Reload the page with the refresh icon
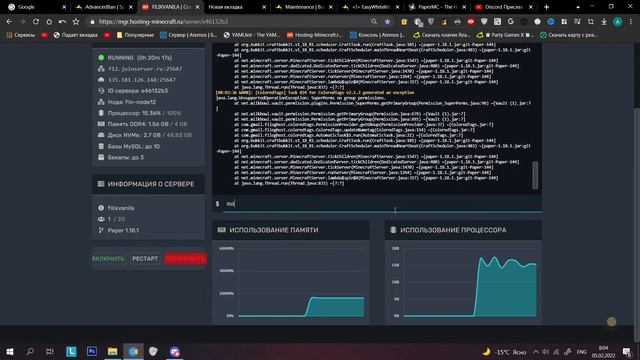640x360 pixels. [36, 22]
